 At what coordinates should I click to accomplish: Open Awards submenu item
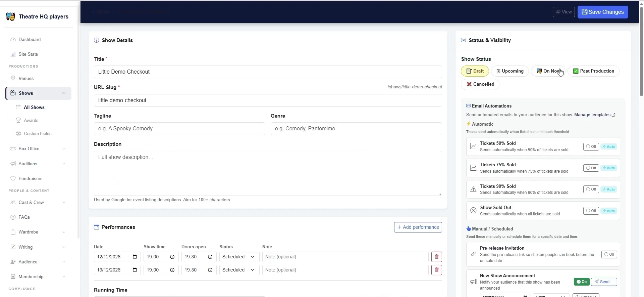click(31, 120)
